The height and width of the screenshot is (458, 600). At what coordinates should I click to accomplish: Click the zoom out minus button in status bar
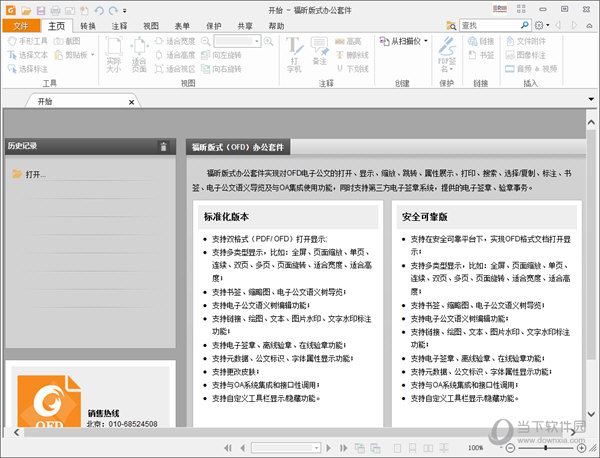[x=510, y=448]
